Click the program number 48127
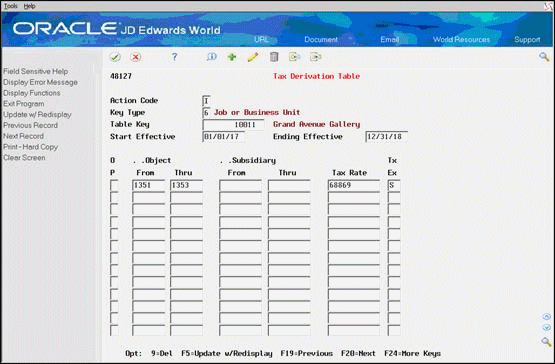This screenshot has height=364, width=555. [x=121, y=76]
